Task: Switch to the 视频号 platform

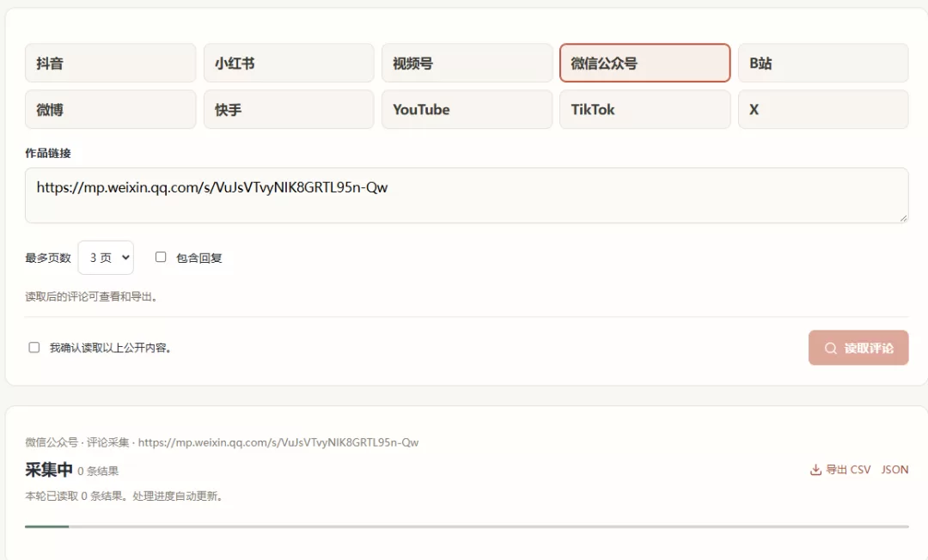Action: coord(467,63)
